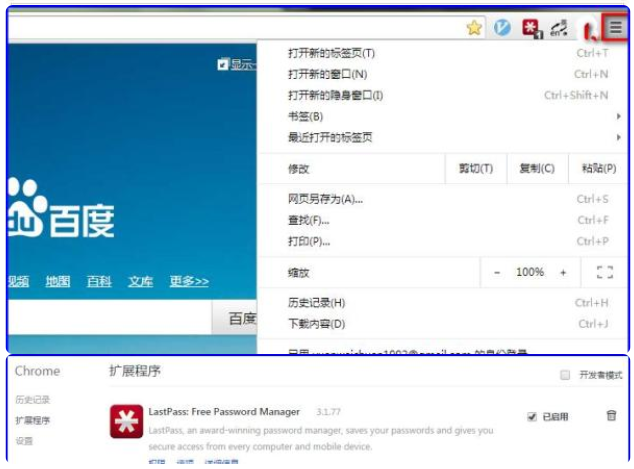The image size is (634, 469).
Task: Click the 粘贴(P) button
Action: [598, 168]
